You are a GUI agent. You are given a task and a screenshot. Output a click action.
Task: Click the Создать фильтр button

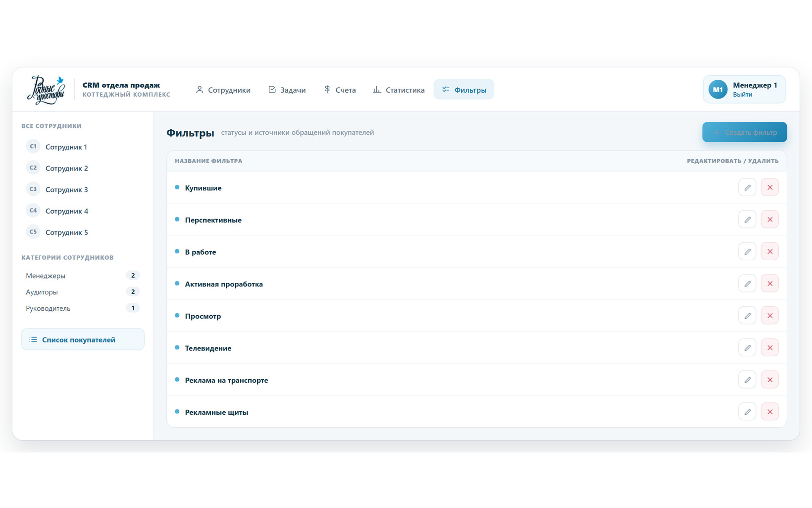(745, 132)
